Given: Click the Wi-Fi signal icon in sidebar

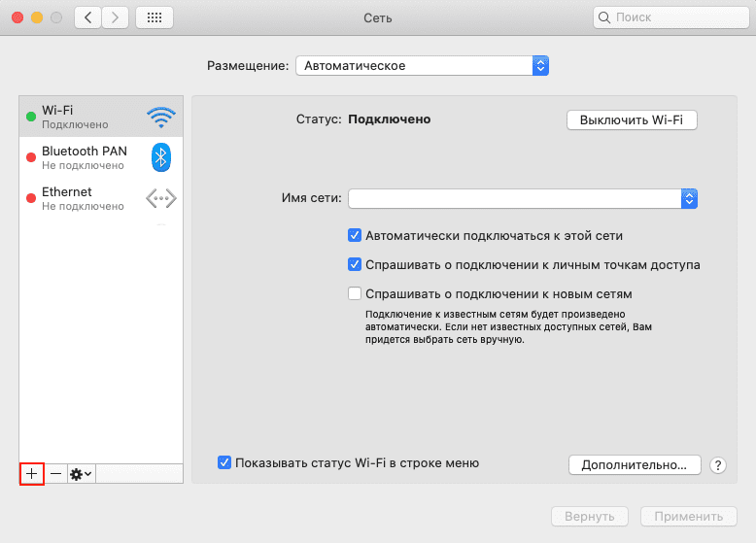Looking at the screenshot, I should point(161,118).
